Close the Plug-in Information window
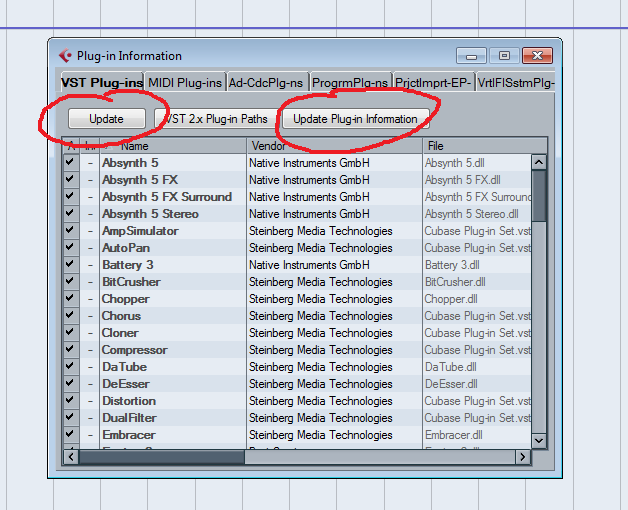628x510 pixels. pos(537,56)
